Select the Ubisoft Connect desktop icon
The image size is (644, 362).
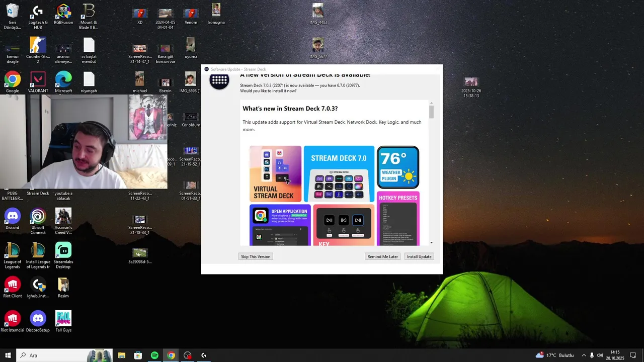pos(38,222)
